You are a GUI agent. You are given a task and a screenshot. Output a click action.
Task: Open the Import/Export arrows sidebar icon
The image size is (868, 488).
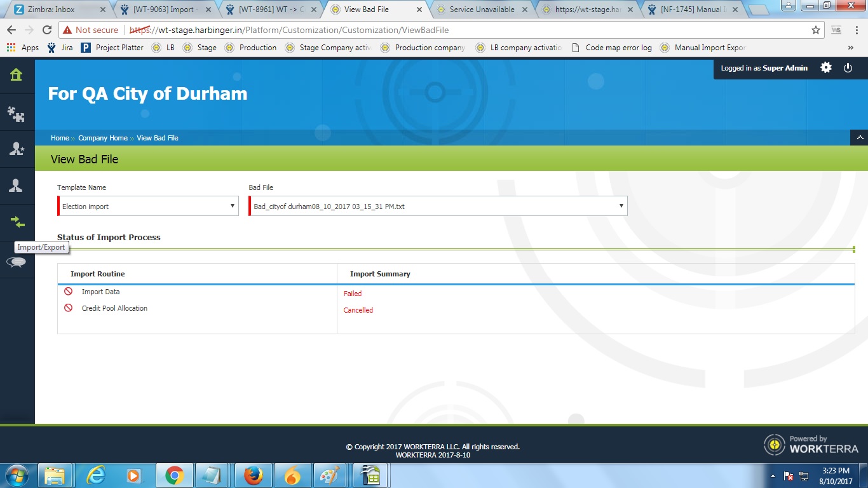[17, 222]
